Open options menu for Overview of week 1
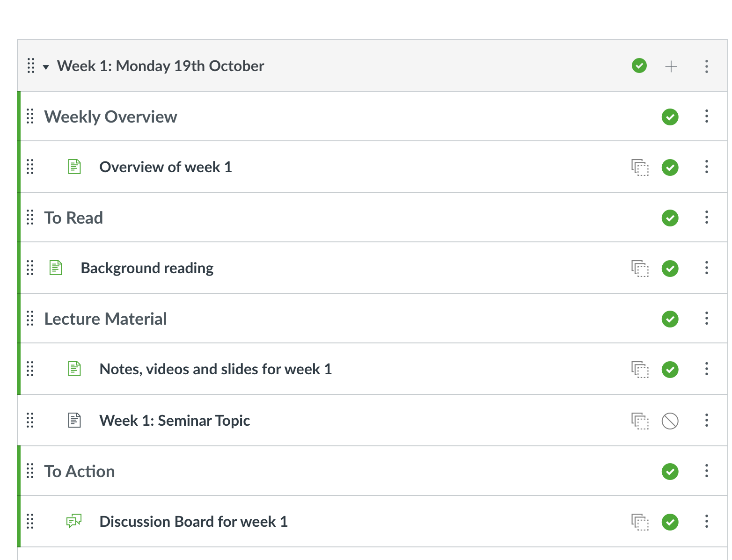 point(706,167)
